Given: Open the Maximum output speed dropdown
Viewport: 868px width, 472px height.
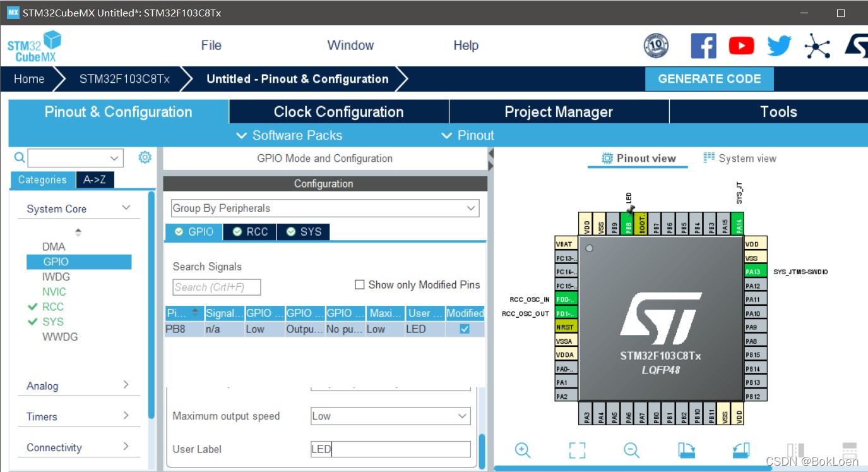Looking at the screenshot, I should (391, 416).
